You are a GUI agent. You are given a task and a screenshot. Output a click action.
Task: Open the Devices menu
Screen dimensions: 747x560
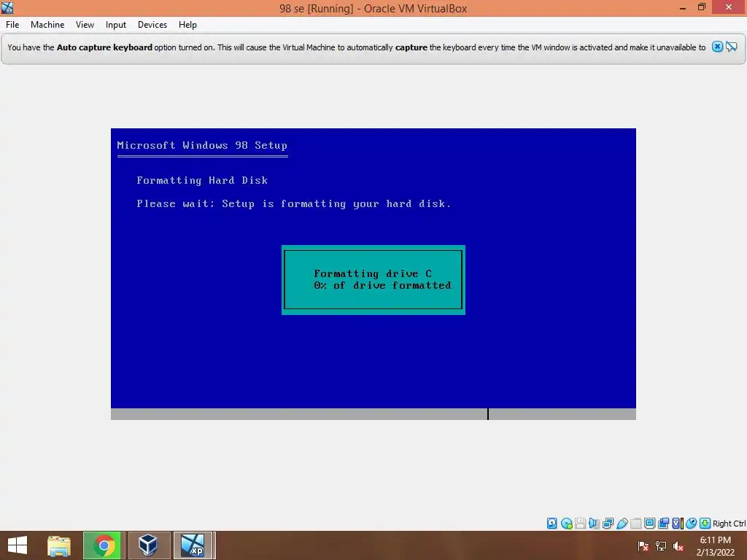point(152,25)
